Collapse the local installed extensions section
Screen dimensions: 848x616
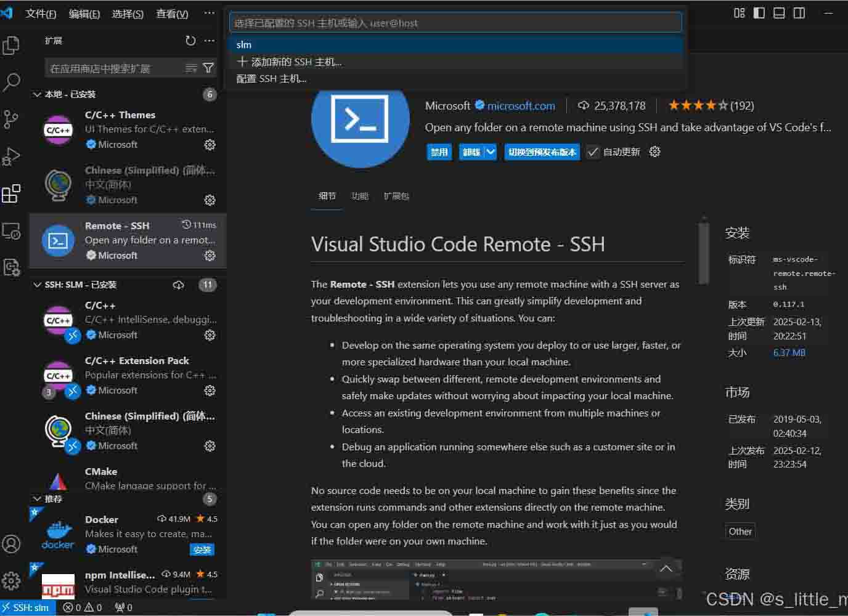[38, 94]
